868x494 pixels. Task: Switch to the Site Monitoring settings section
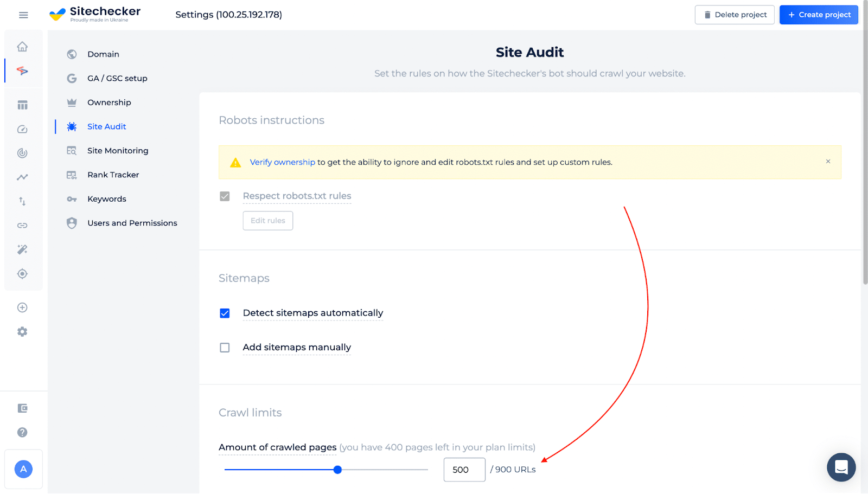click(117, 150)
